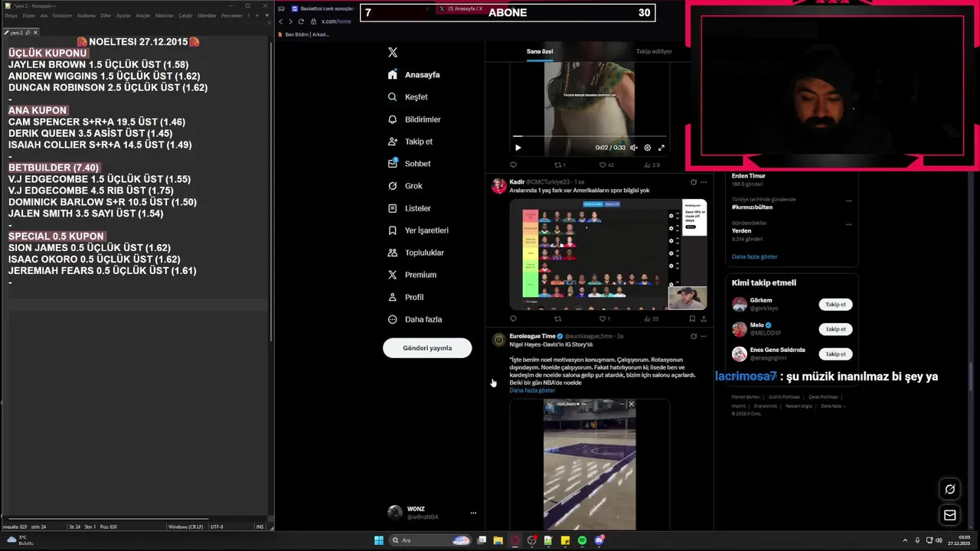Close the yeni 2 tab in Notepad++
The width and height of the screenshot is (980, 551).
(x=35, y=33)
